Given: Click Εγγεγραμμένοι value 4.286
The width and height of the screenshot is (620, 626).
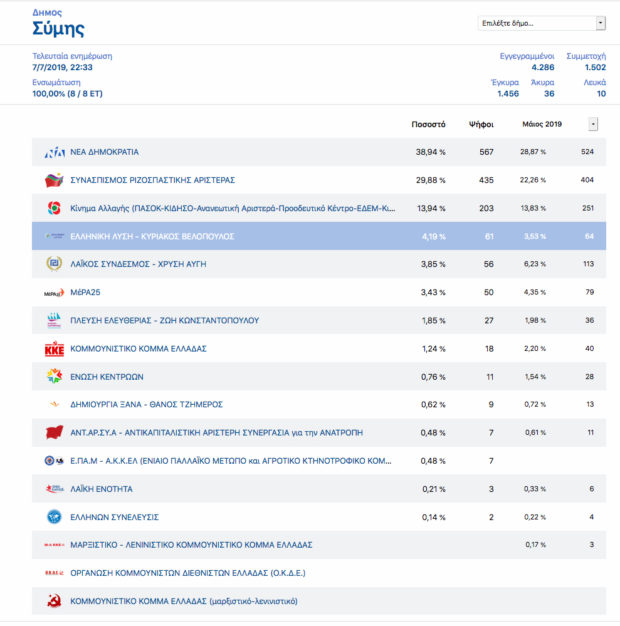Looking at the screenshot, I should tap(543, 67).
